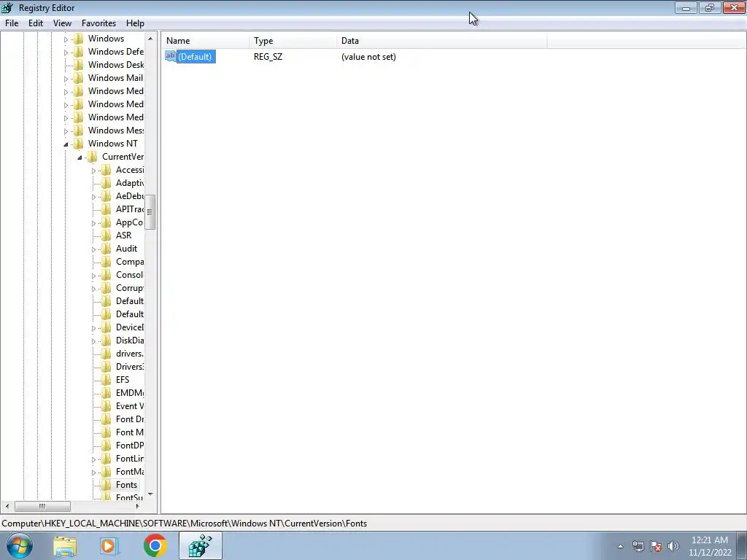Click the tree scroll up arrow
The height and width of the screenshot is (560, 747).
[150, 39]
